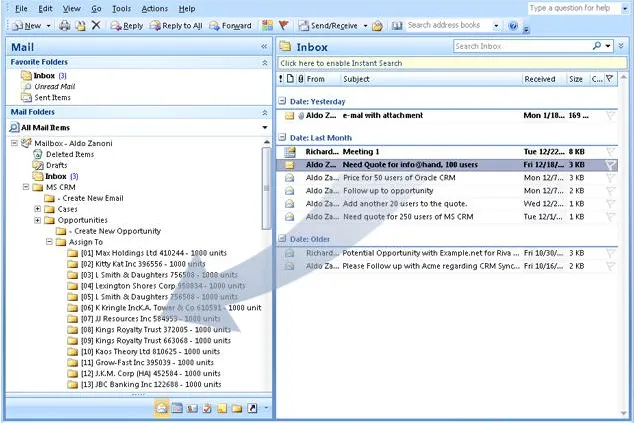
Task: Collapse the Date: Yesterday group
Action: pos(282,101)
